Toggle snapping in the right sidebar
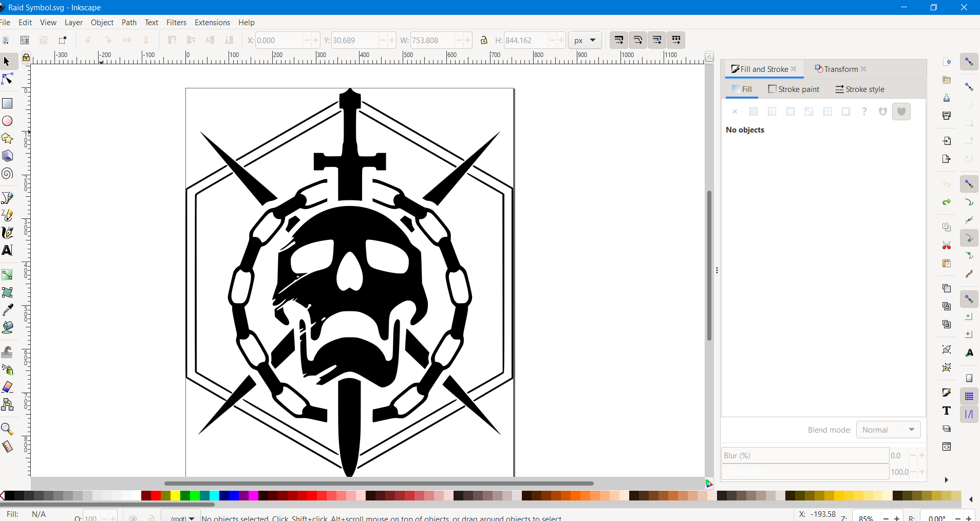980x521 pixels. (x=970, y=62)
